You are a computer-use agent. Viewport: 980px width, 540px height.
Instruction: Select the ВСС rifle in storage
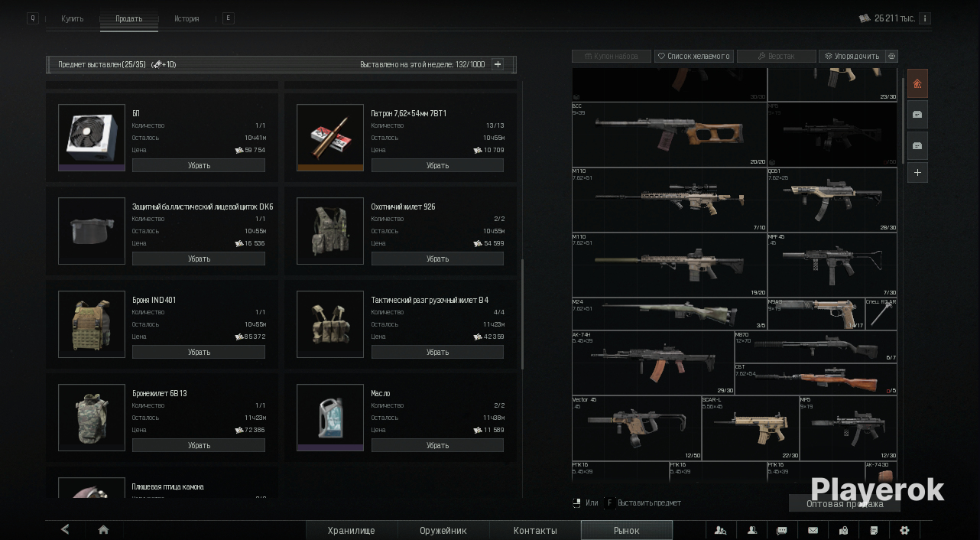[x=670, y=135]
